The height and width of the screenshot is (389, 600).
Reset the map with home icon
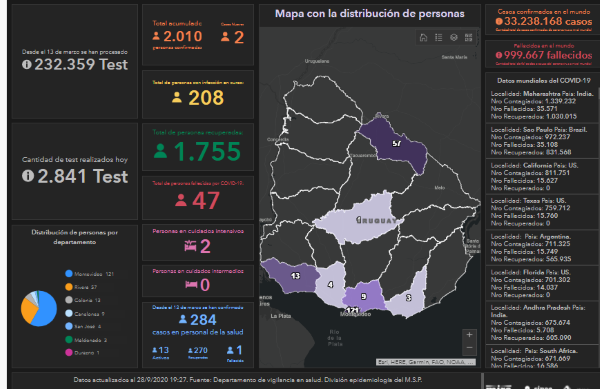pyautogui.click(x=423, y=37)
